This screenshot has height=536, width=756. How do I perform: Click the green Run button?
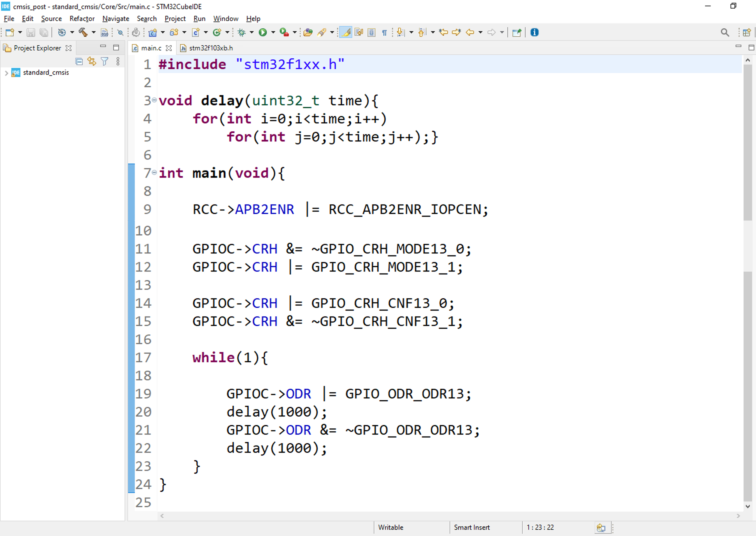tap(263, 32)
